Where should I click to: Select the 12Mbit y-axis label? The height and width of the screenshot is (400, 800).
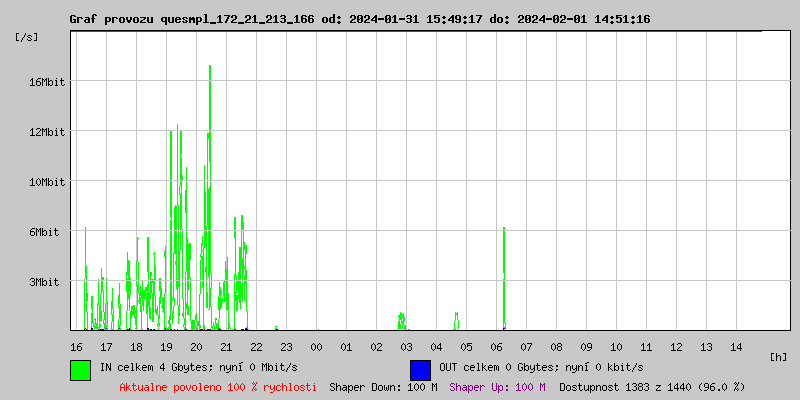[x=46, y=132]
